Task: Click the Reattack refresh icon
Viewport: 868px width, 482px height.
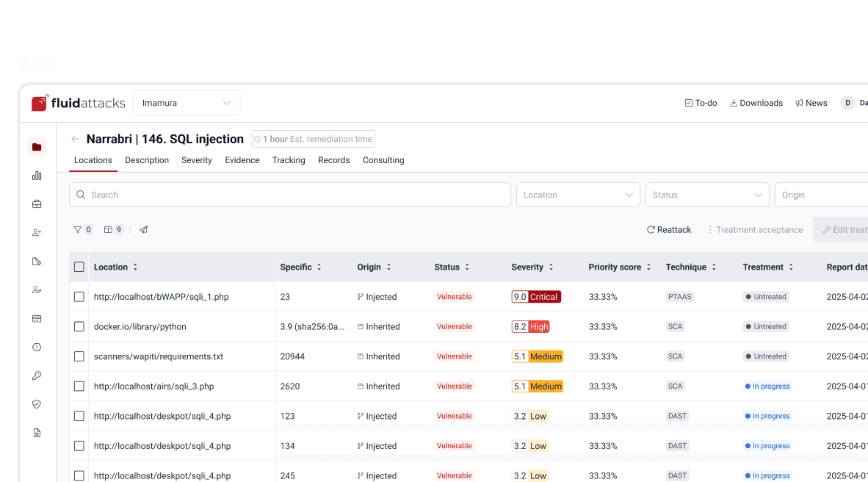Action: point(651,229)
